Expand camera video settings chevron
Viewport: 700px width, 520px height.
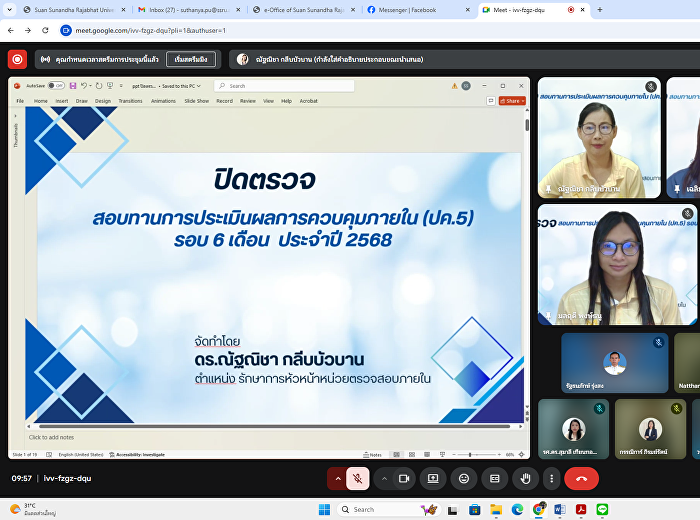(384, 478)
